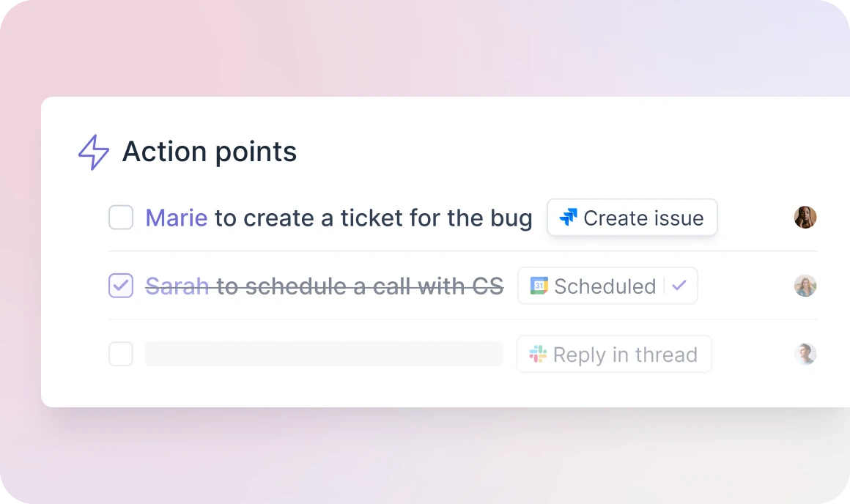This screenshot has height=504, width=850.
Task: Check off Marie's bug ticket task
Action: click(121, 217)
